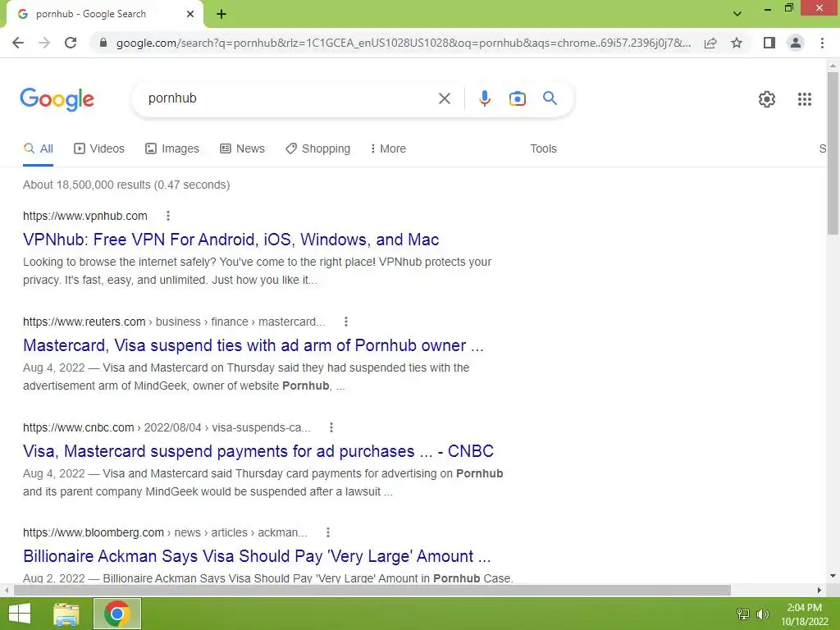840x630 pixels.
Task: Open Google apps grid
Action: tap(804, 99)
